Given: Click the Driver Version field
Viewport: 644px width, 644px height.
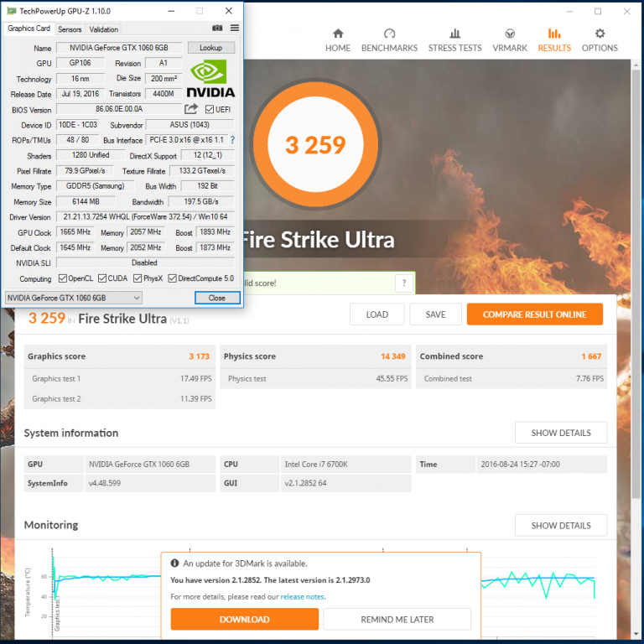Looking at the screenshot, I should [x=145, y=216].
